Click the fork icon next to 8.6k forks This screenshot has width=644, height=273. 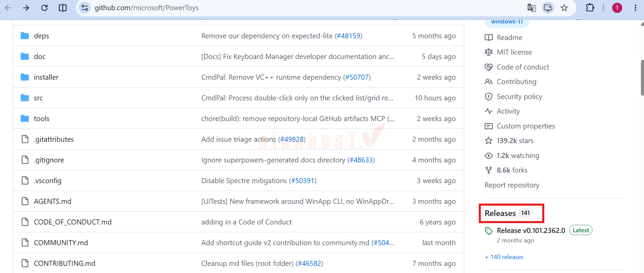489,170
